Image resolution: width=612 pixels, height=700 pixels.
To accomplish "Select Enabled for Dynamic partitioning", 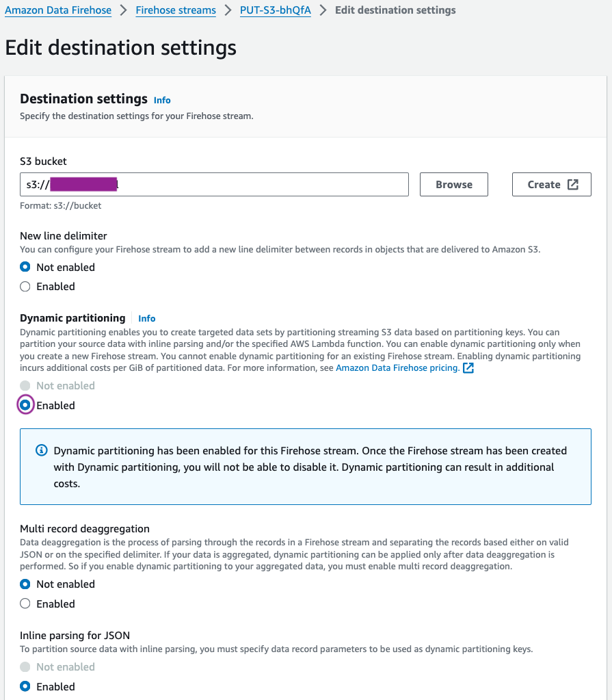I will 25,405.
